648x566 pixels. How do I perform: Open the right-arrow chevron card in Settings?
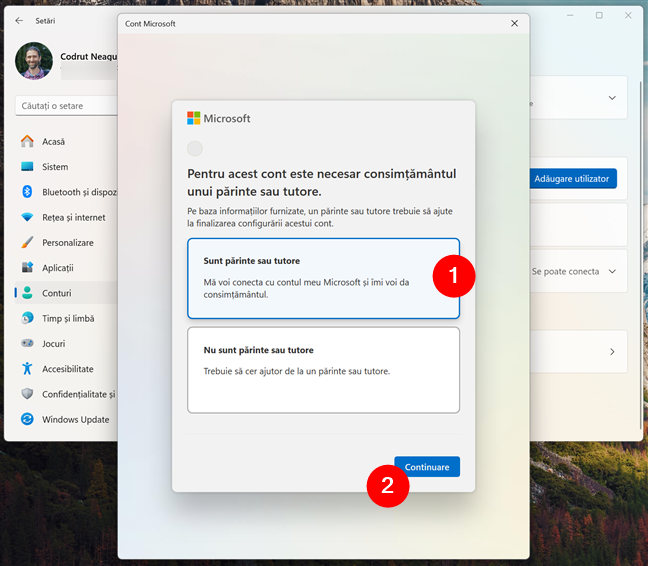[612, 352]
